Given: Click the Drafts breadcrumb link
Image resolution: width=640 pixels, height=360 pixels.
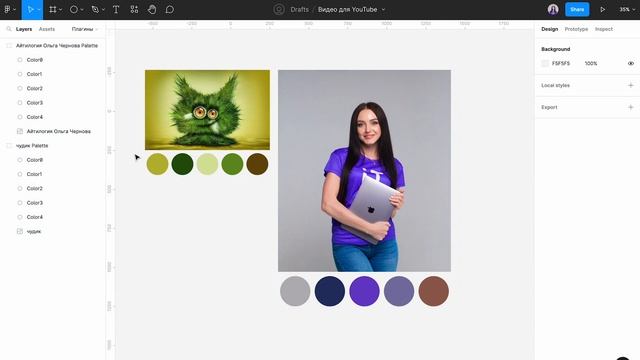Looking at the screenshot, I should click(x=300, y=9).
